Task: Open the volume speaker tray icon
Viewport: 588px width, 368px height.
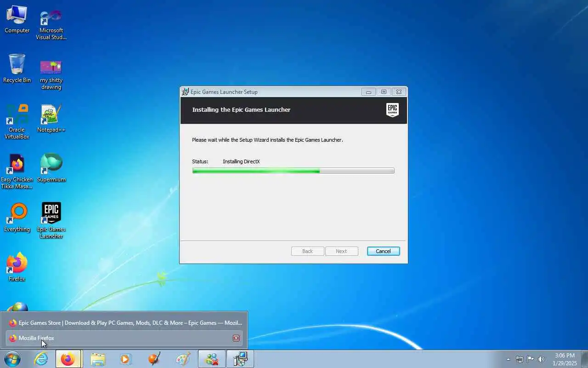Action: click(x=541, y=359)
